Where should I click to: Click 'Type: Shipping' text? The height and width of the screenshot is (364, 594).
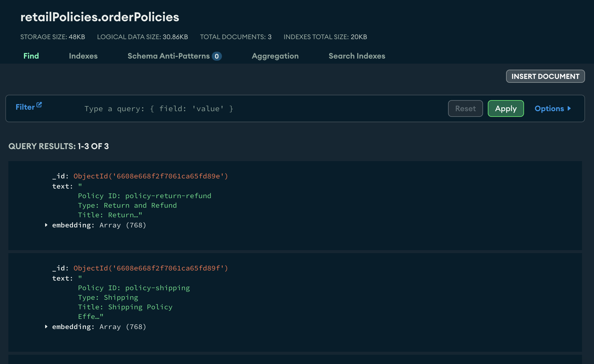[108, 297]
